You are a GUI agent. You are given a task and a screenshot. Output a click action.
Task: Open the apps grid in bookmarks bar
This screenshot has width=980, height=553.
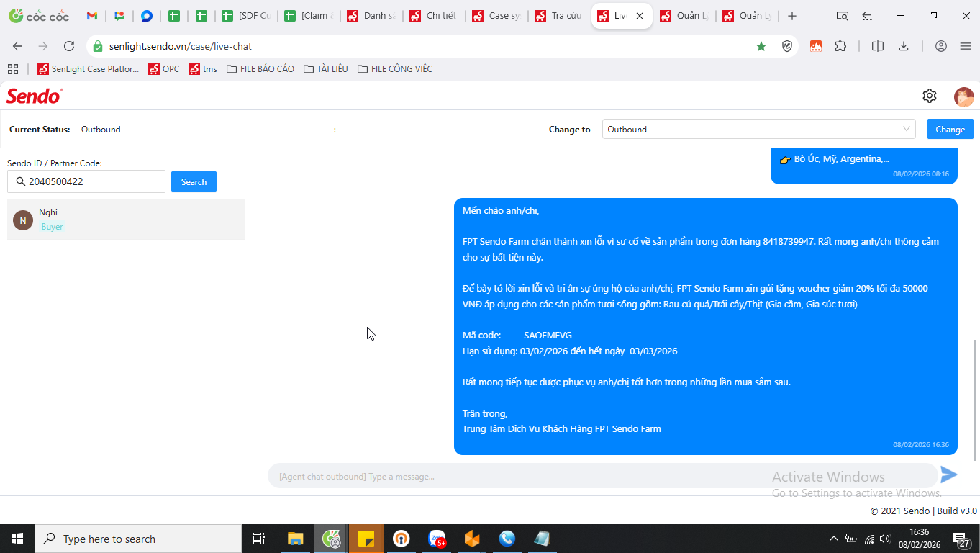(12, 69)
